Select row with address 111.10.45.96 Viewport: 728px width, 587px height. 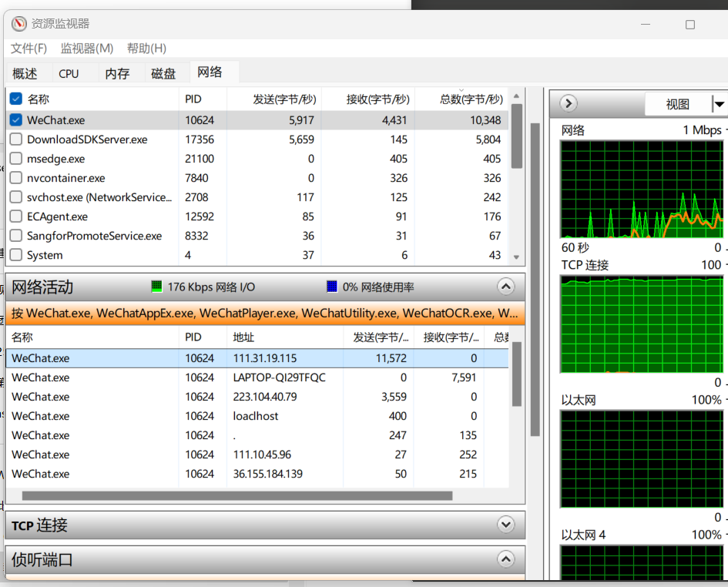tap(257, 455)
